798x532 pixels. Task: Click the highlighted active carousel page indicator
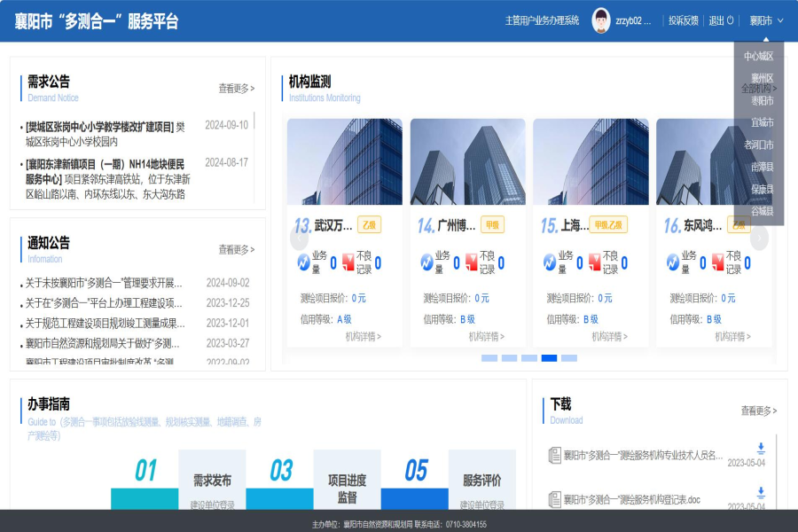click(549, 358)
